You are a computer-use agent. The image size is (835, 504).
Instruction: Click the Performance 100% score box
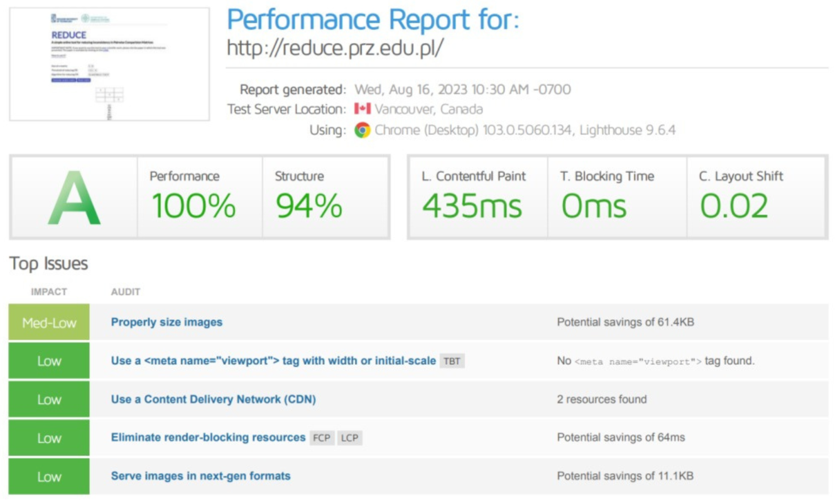click(199, 198)
